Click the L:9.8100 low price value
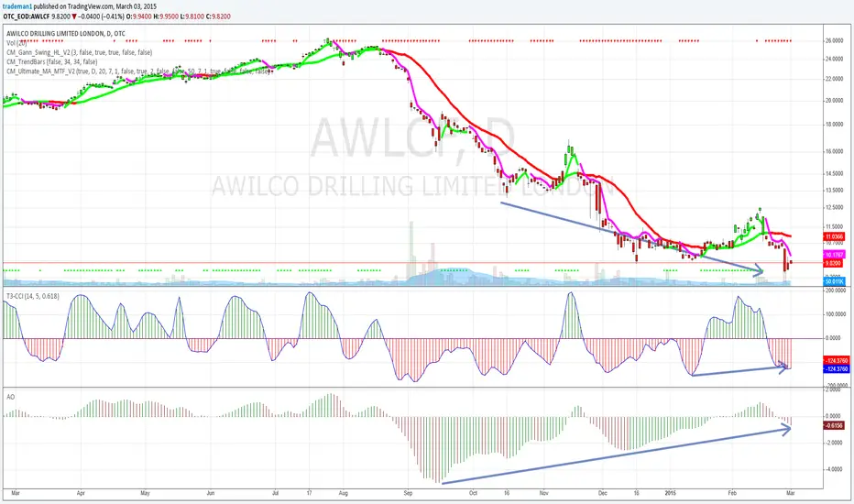 tap(192, 16)
